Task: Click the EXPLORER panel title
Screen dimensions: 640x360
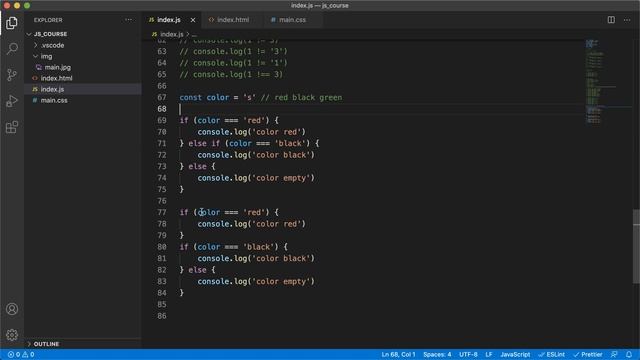Action: pyautogui.click(x=48, y=20)
